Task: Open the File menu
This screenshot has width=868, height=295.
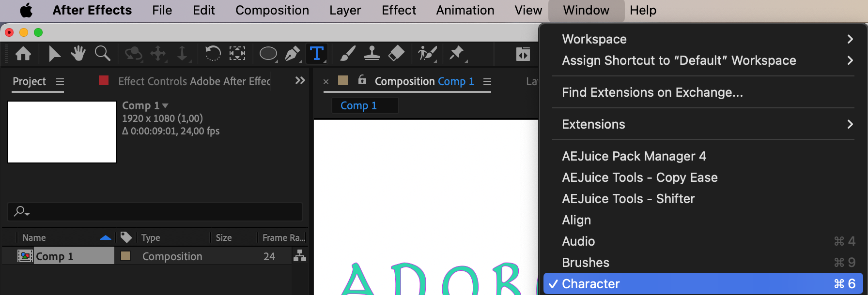Action: (162, 10)
